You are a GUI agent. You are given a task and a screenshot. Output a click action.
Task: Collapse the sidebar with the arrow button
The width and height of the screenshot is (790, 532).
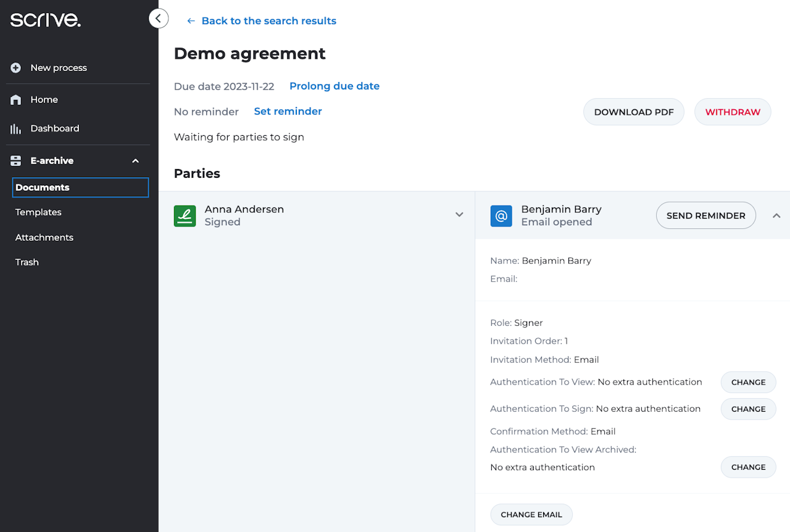point(159,19)
